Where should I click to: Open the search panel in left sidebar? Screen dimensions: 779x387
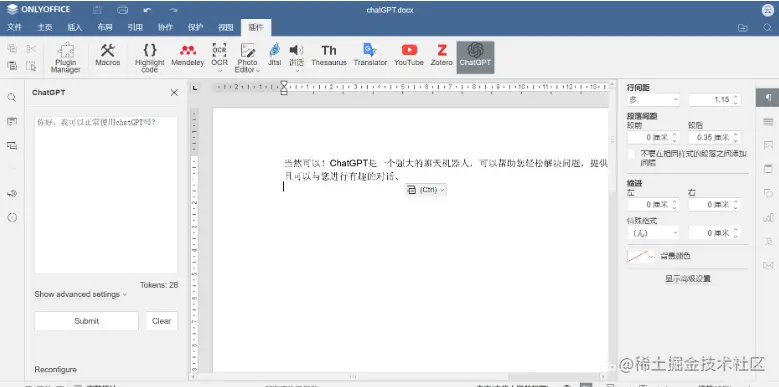point(12,97)
